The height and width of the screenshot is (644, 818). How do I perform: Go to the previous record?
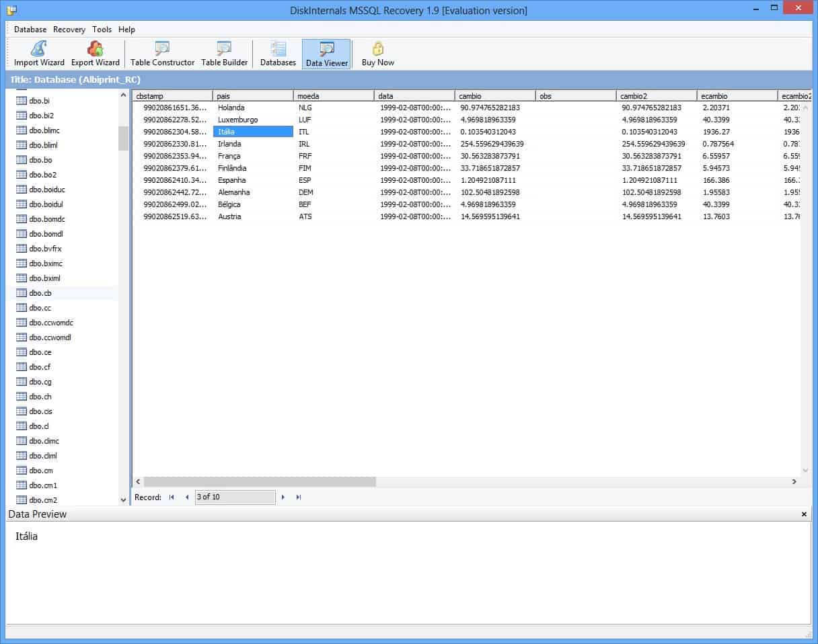pyautogui.click(x=187, y=497)
